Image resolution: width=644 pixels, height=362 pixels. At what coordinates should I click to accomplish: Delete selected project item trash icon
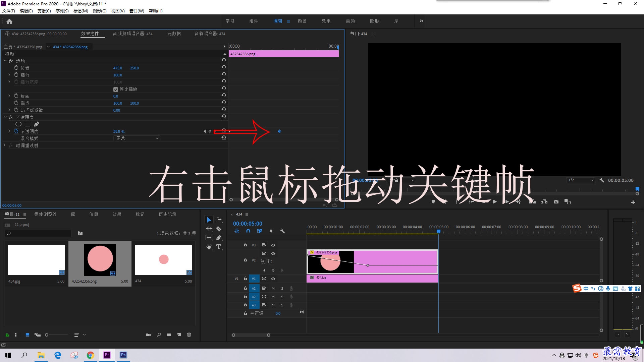pos(189,335)
